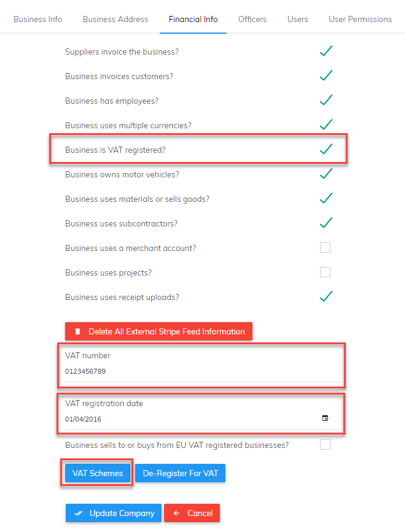Check EU VAT registered businesses checkbox

[325, 444]
